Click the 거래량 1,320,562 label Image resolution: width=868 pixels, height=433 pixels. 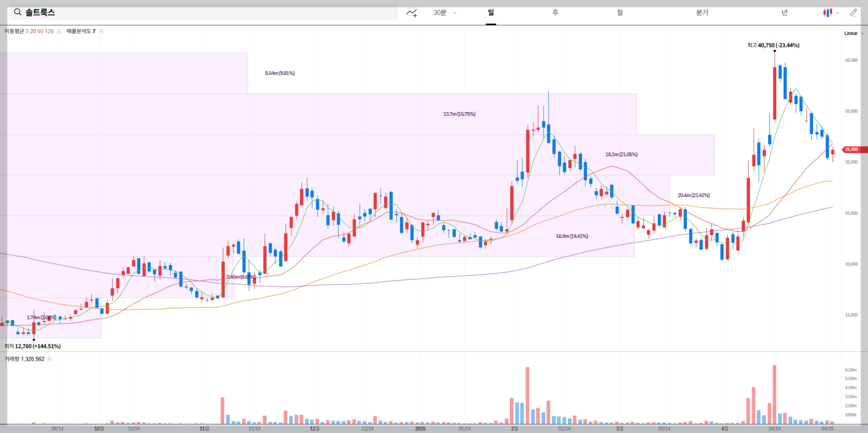(24, 359)
